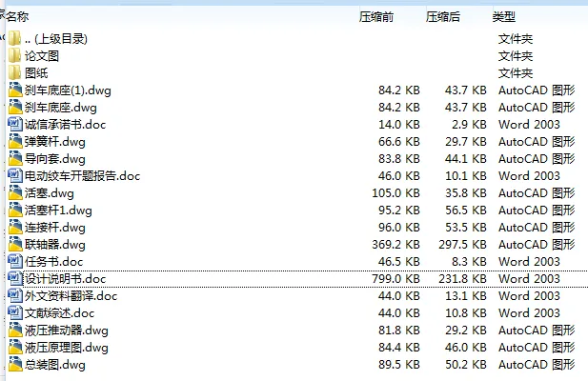This screenshot has height=381, width=588.
Task: Select file name 设计说明书.doc
Action: 65,279
